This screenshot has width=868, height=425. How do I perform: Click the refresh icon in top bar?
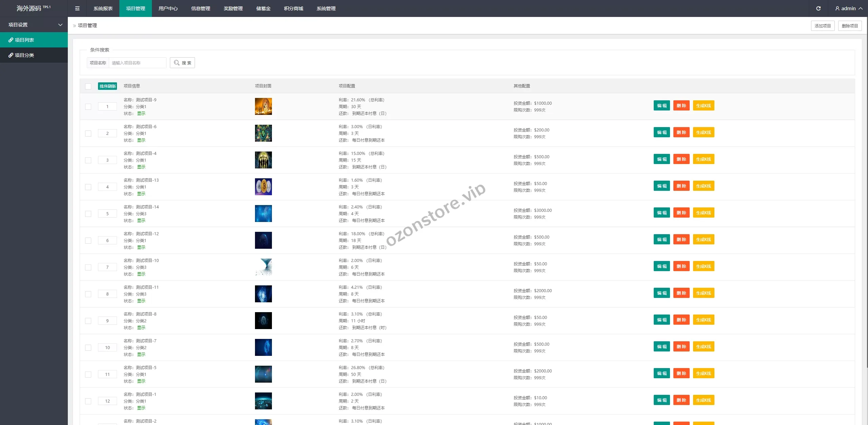pyautogui.click(x=818, y=8)
